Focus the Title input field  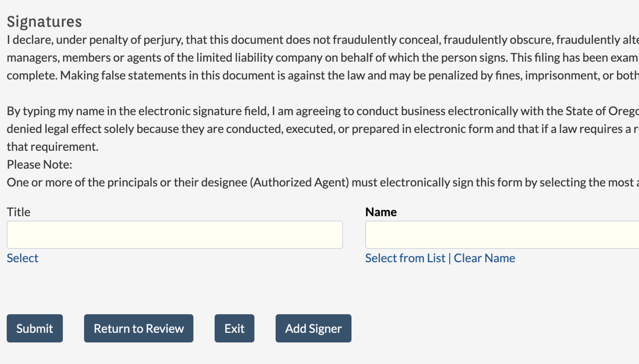click(175, 235)
